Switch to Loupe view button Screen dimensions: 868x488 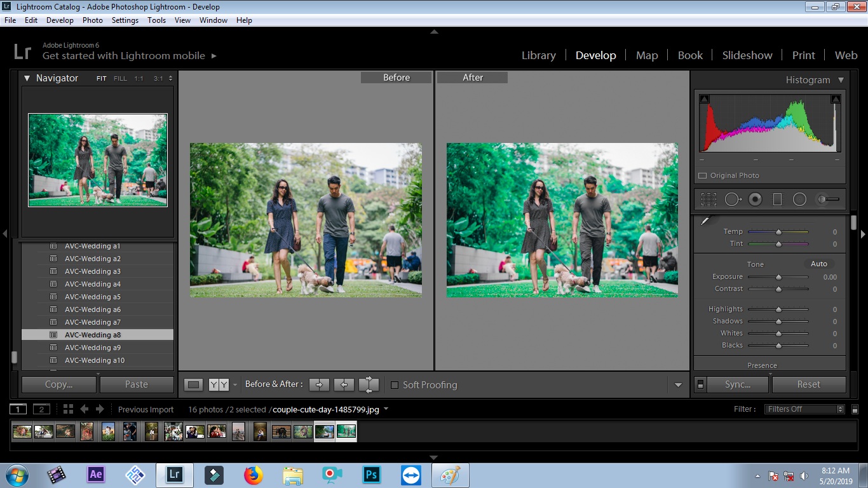click(x=194, y=384)
